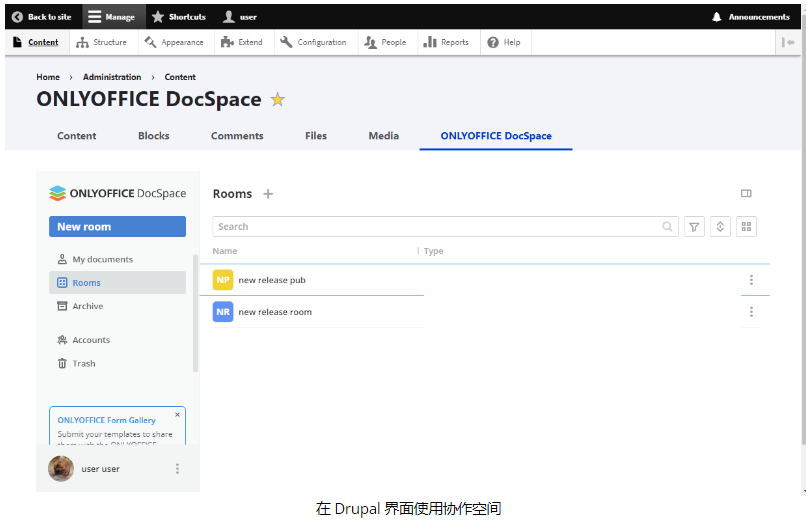Open the user user options menu
Screen dimensions: 806x521
point(177,469)
